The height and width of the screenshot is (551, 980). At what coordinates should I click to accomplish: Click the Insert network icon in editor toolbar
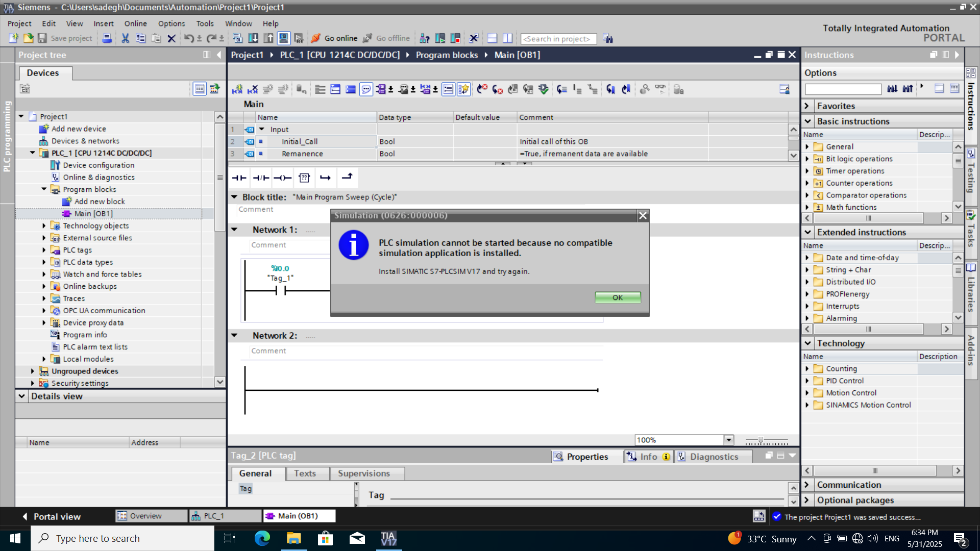[237, 89]
